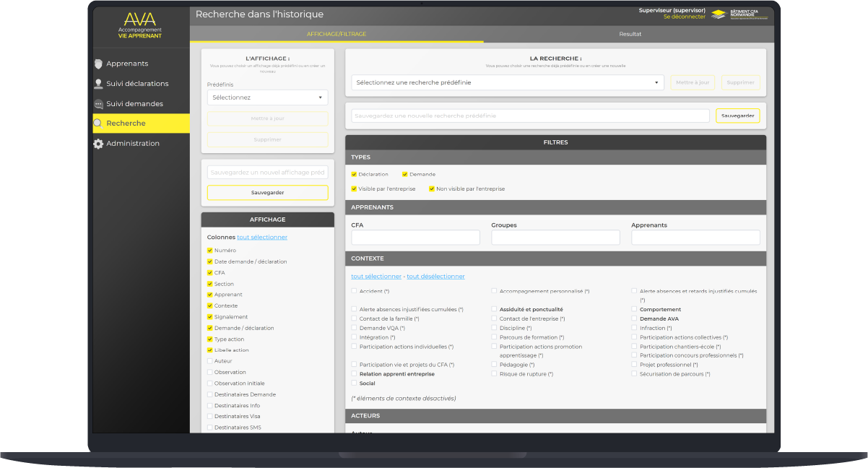Click the Administration gear icon
This screenshot has width=868, height=468.
pyautogui.click(x=98, y=144)
